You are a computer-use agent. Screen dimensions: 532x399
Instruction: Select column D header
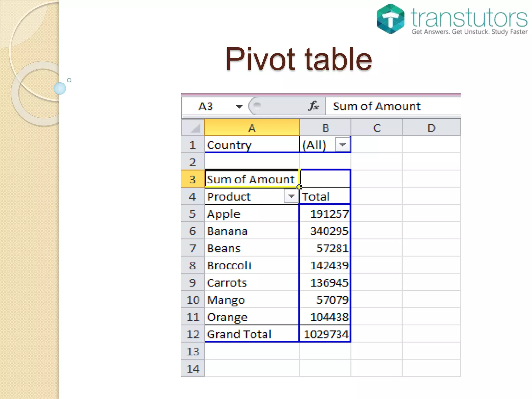431,128
